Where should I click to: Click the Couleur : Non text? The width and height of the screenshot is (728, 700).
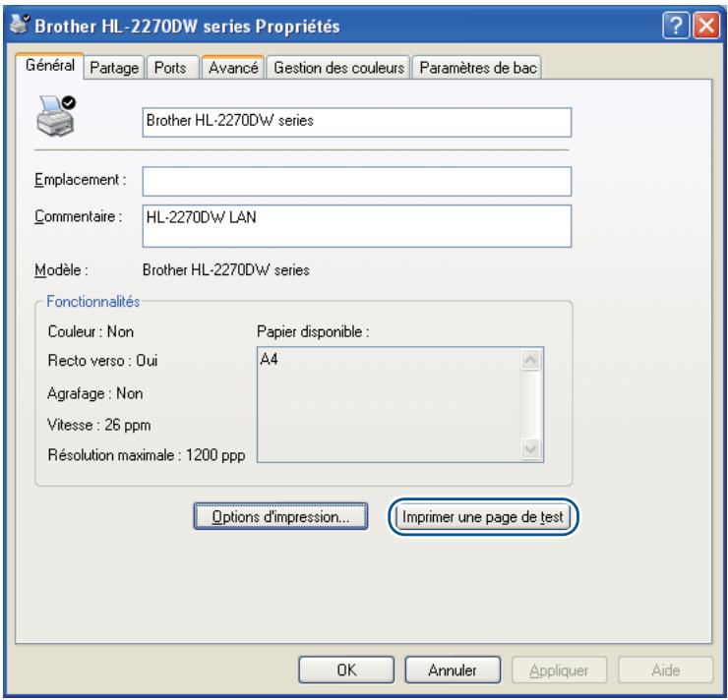(x=91, y=331)
